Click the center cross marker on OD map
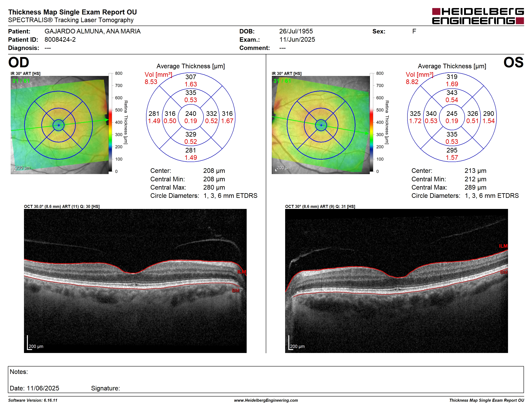 [59, 125]
